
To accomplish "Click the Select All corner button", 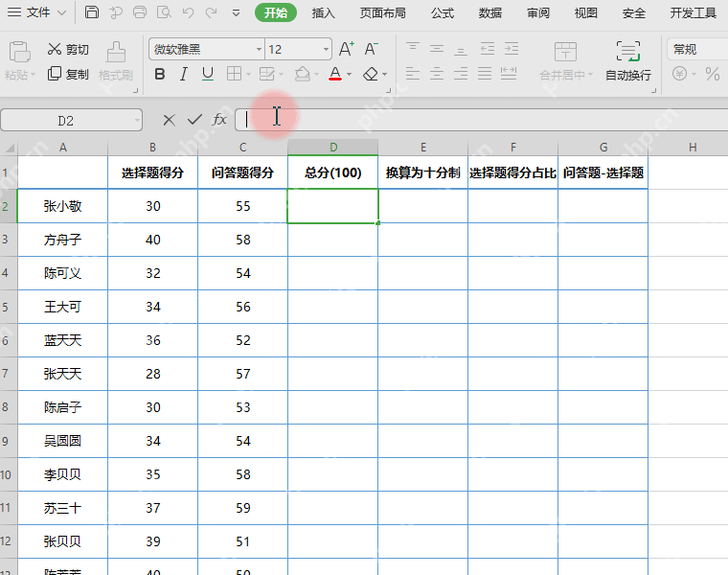I will pos(9,148).
